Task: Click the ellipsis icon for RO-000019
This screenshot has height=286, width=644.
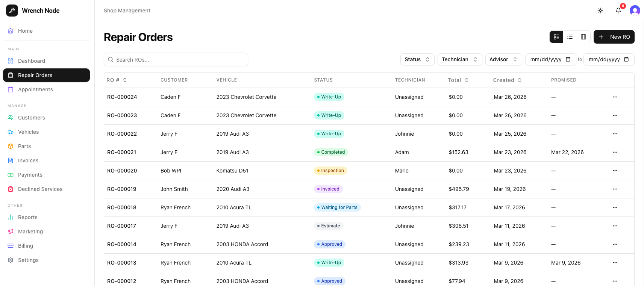Action: [x=615, y=189]
